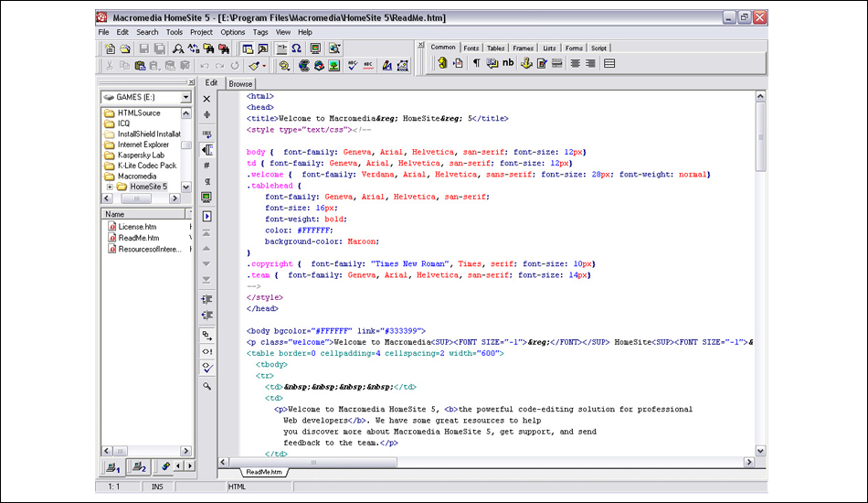Expand the HomeSite 5 folder tree node
The height and width of the screenshot is (503, 868).
click(x=110, y=187)
